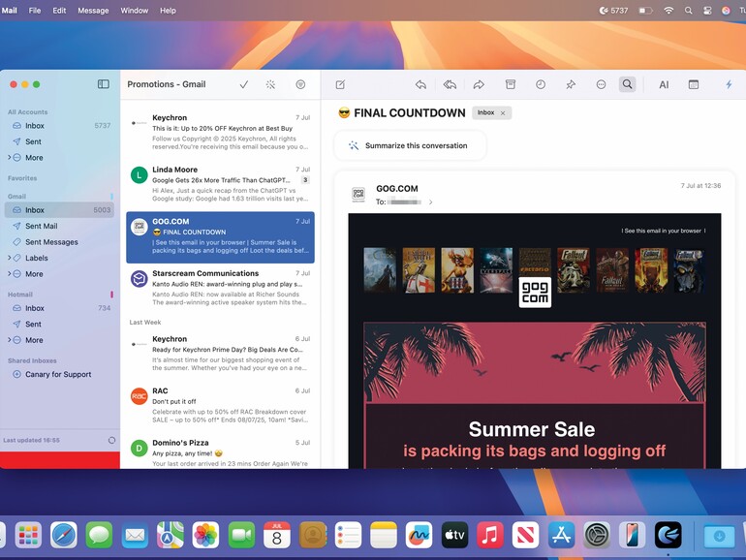Expand Linda Moore thread count 3 badge

pyautogui.click(x=305, y=180)
